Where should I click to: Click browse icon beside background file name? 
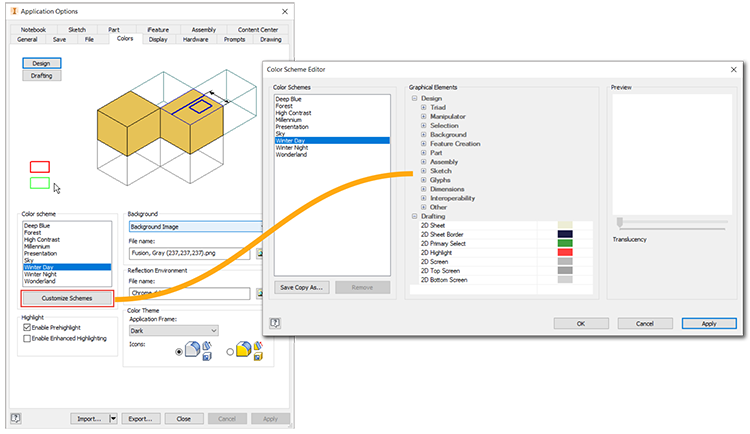(259, 253)
